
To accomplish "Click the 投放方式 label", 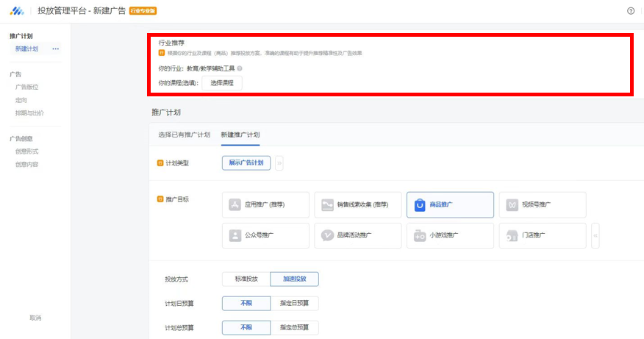I will 176,279.
